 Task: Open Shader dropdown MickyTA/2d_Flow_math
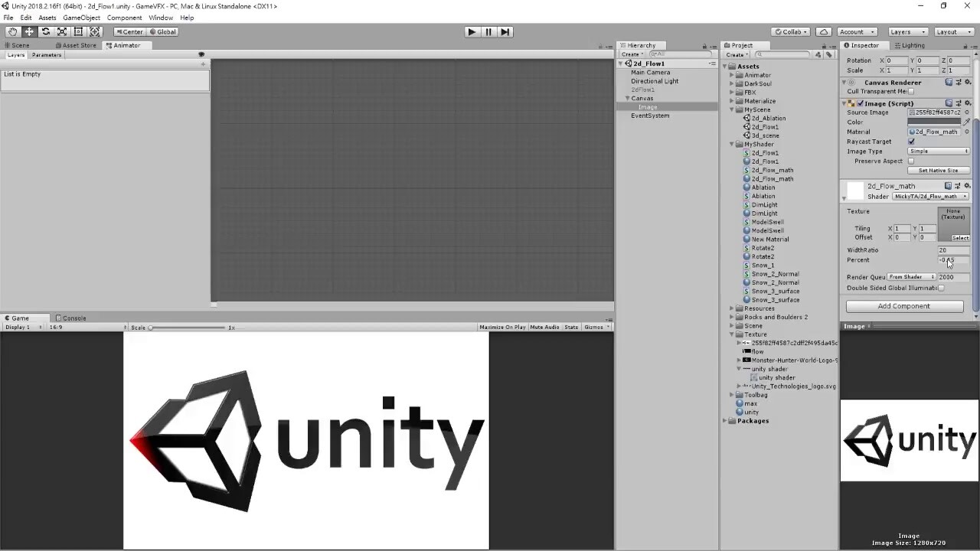click(931, 196)
